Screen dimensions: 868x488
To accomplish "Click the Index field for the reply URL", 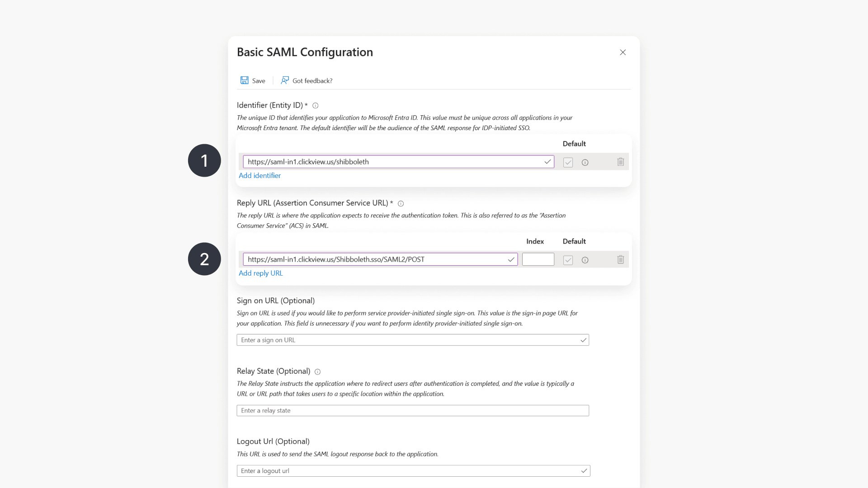I will (x=538, y=259).
